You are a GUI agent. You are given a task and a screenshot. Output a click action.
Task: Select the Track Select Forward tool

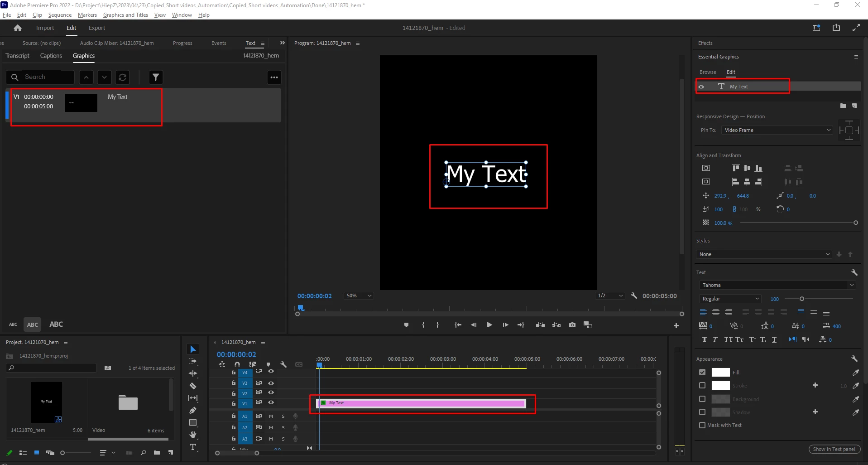pos(193,361)
